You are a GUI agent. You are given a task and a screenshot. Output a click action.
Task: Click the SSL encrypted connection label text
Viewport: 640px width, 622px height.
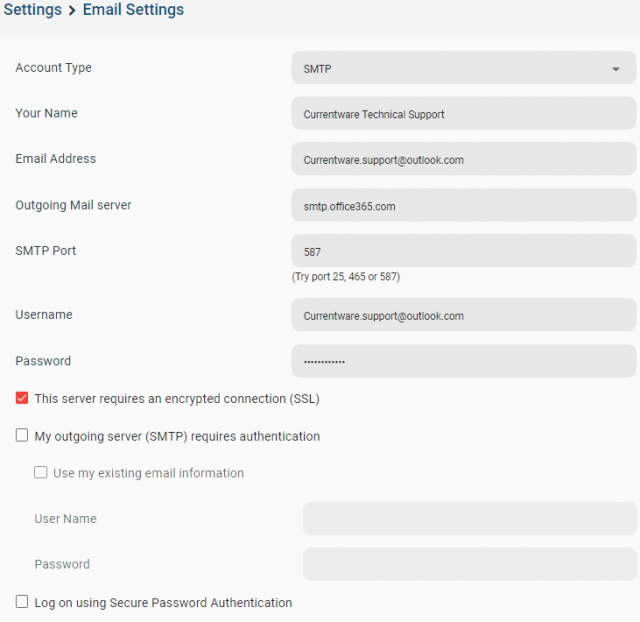[x=177, y=399]
